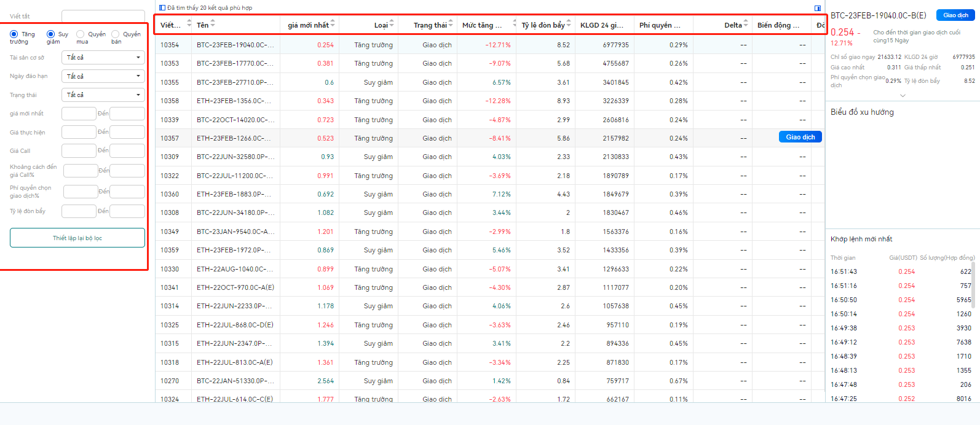Screen dimensions: 980x425
Task: Focus the Viết tắt input field
Action: [x=103, y=16]
